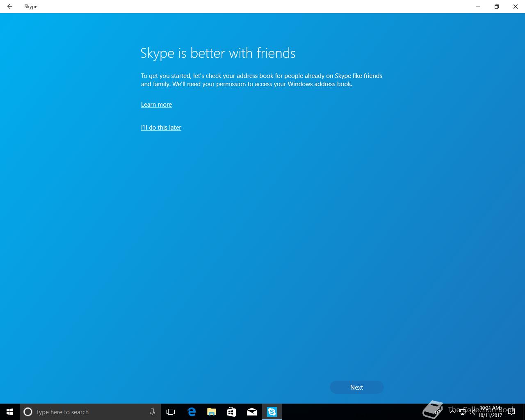The image size is (525, 420).
Task: Focus the Type here to search box
Action: coord(90,412)
